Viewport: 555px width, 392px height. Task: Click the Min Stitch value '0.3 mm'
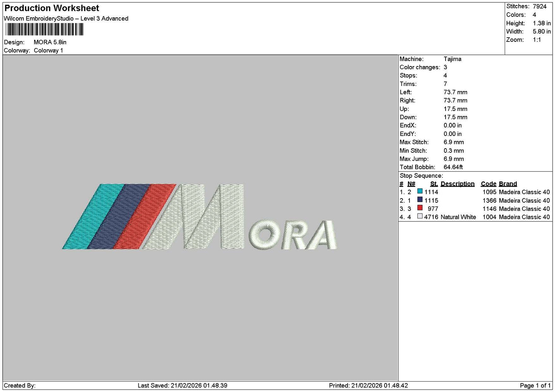click(x=454, y=151)
